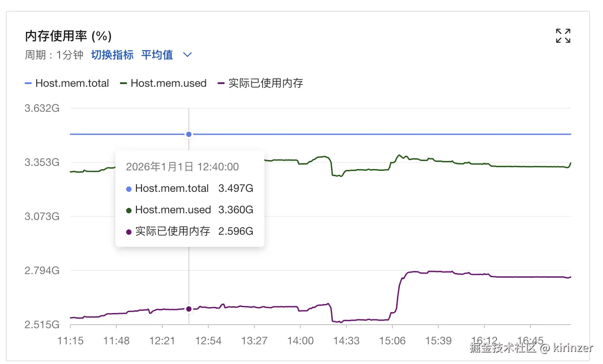Click the 切换指标 link
The width and height of the screenshot is (603, 364).
click(x=112, y=55)
